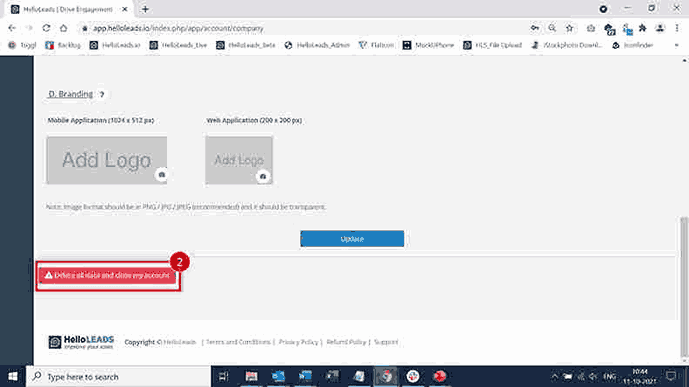689x387 pixels.
Task: Open the Word taskbar icon
Action: tap(305, 376)
